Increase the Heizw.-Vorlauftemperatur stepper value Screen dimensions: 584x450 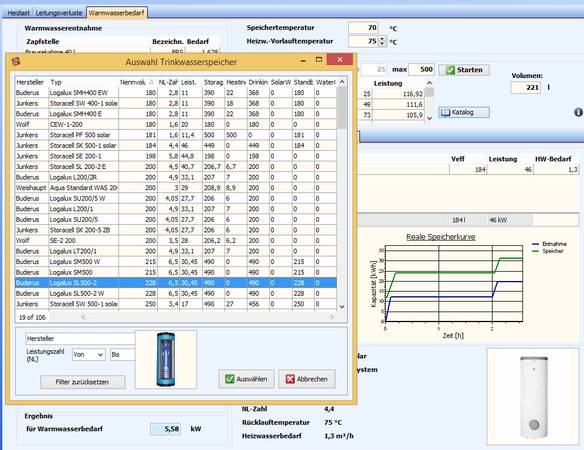pyautogui.click(x=382, y=38)
